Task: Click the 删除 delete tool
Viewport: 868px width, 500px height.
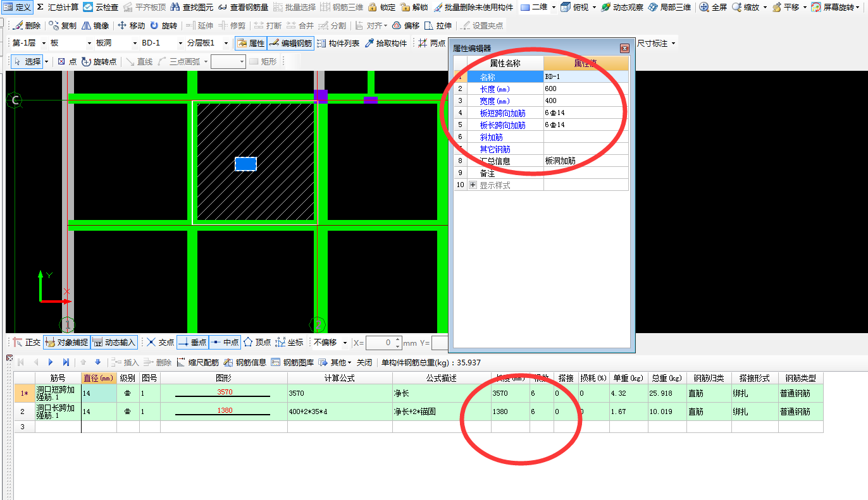Action: 27,26
